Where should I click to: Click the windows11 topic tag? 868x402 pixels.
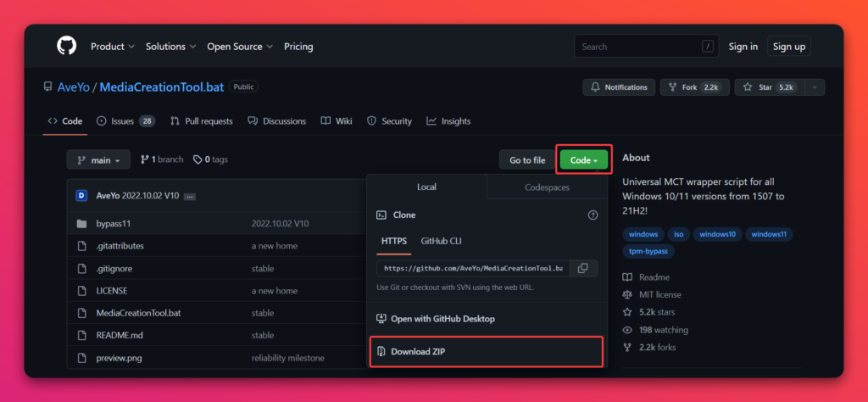tap(769, 234)
